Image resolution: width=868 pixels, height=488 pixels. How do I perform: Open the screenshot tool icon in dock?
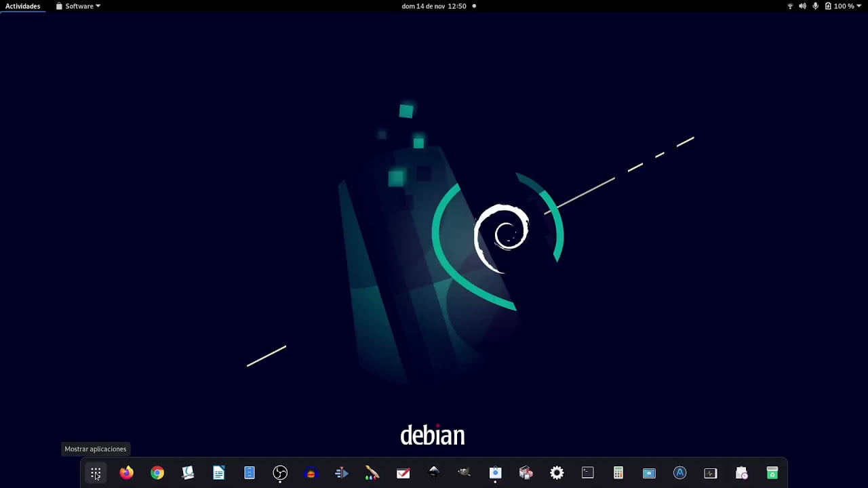[649, 473]
